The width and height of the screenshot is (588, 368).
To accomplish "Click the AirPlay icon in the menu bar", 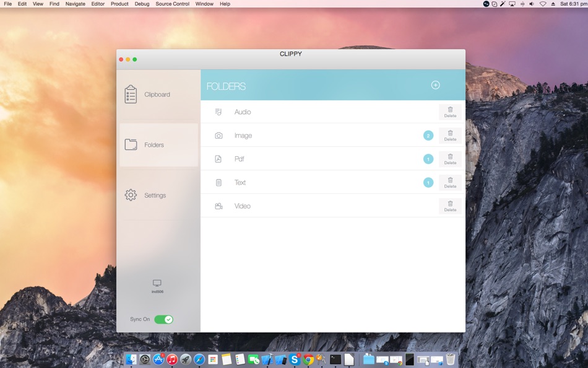I will 512,4.
